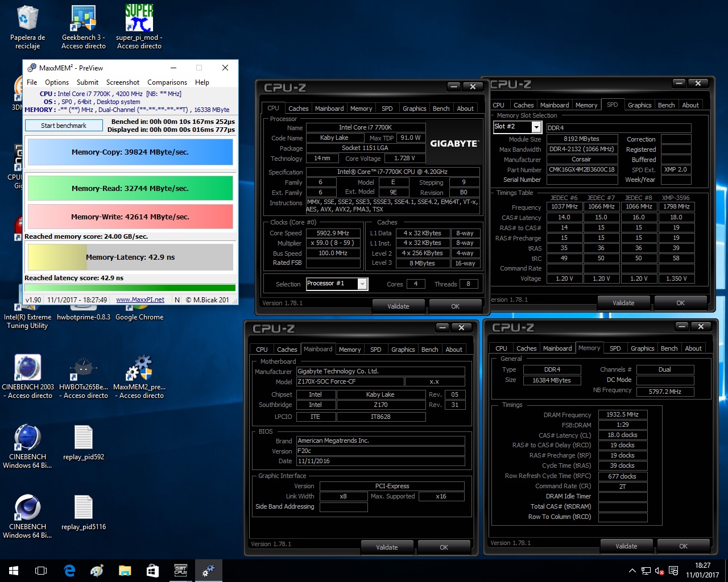Click Validate in CPU-Z Memory window

tap(626, 546)
